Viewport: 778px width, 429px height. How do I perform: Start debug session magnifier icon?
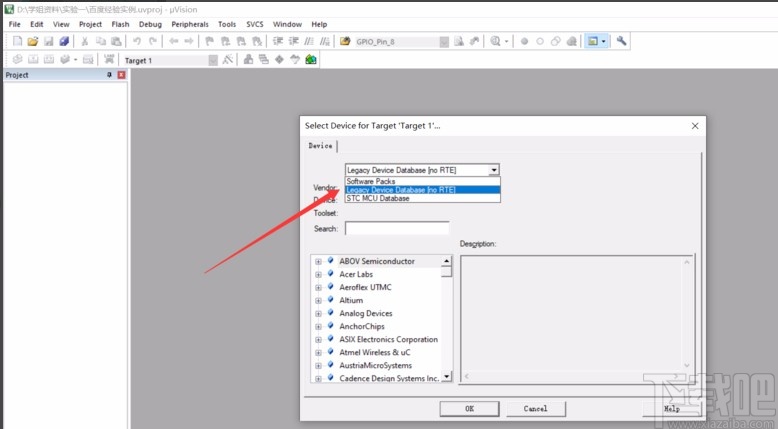coord(495,41)
